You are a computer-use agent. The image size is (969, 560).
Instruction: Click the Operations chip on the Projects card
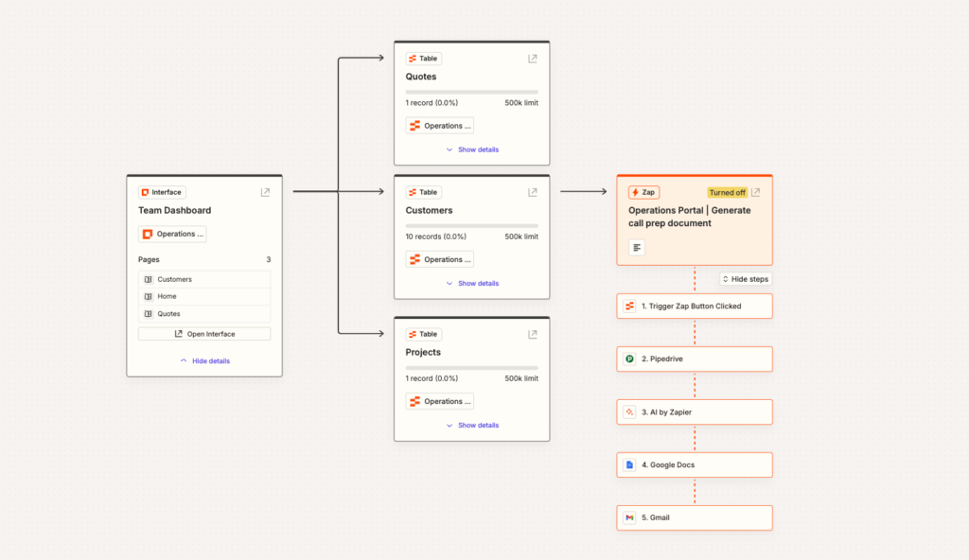[439, 401]
